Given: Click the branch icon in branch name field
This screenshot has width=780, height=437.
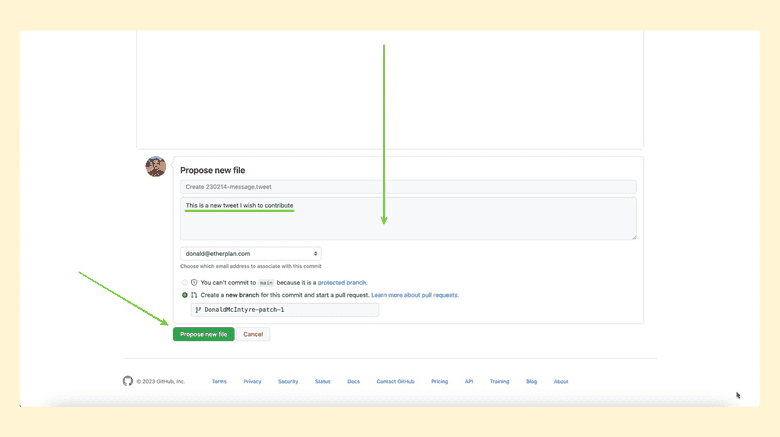Looking at the screenshot, I should [198, 310].
